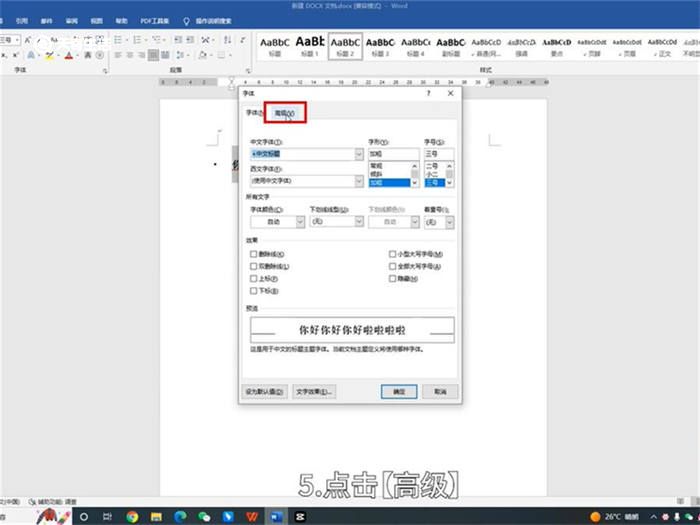Open the 下划线线型 underline style dropdown
This screenshot has height=525, width=700.
359,221
